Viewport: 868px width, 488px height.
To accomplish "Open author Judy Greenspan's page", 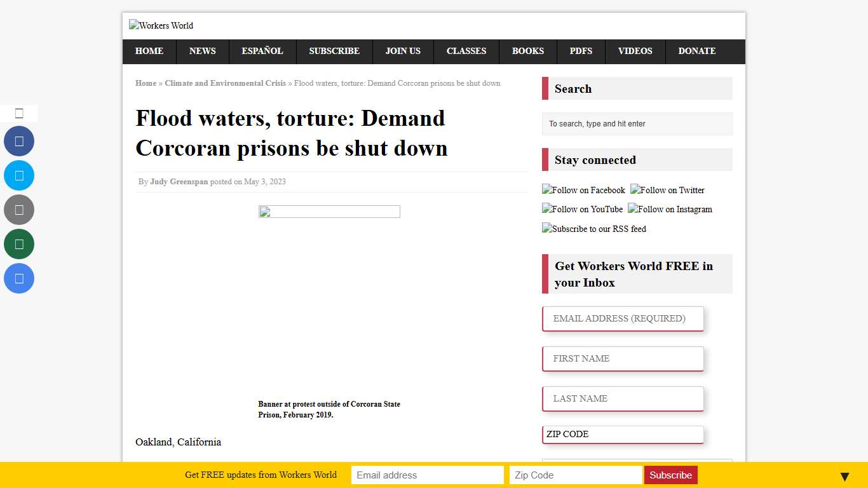I will click(x=179, y=182).
